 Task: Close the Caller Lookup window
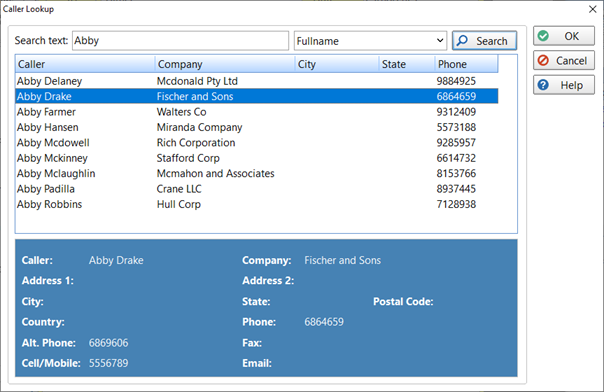[x=592, y=9]
